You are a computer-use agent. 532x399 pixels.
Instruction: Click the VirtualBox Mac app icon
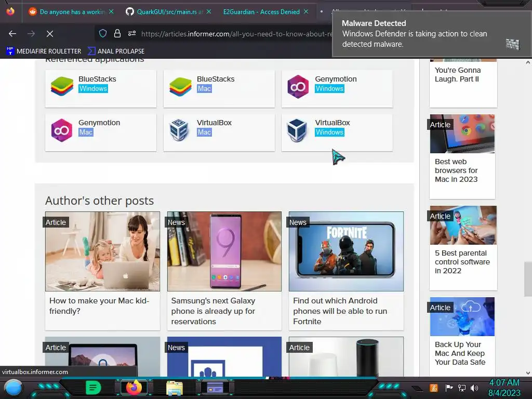[x=179, y=130]
